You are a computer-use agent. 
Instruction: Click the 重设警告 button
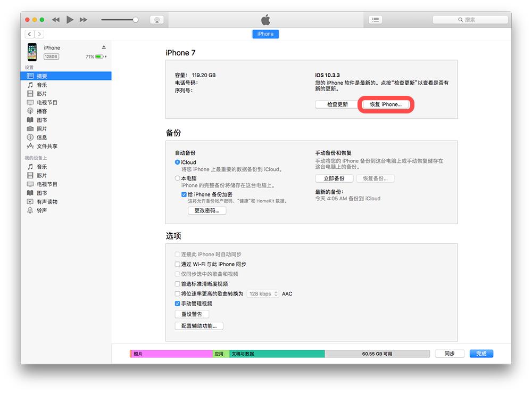click(192, 314)
